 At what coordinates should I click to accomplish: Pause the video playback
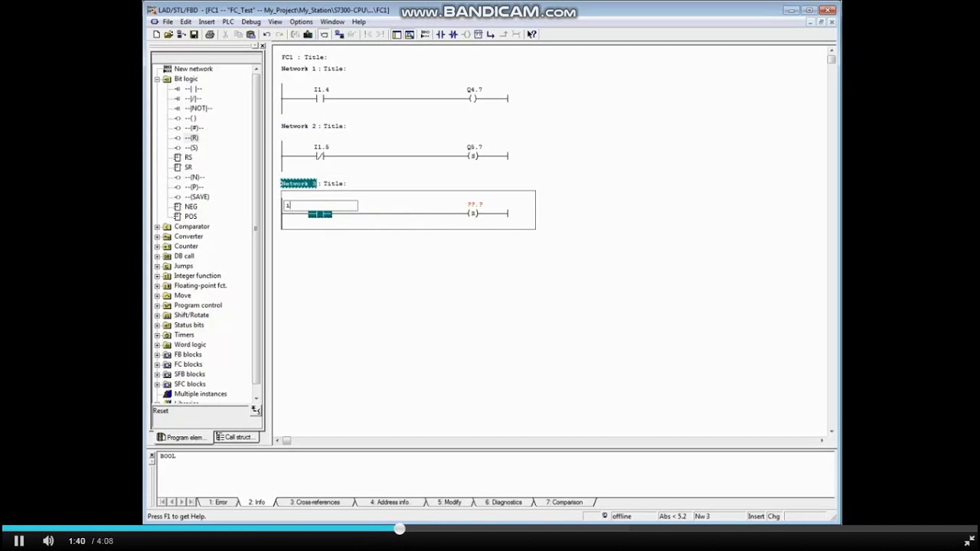19,541
